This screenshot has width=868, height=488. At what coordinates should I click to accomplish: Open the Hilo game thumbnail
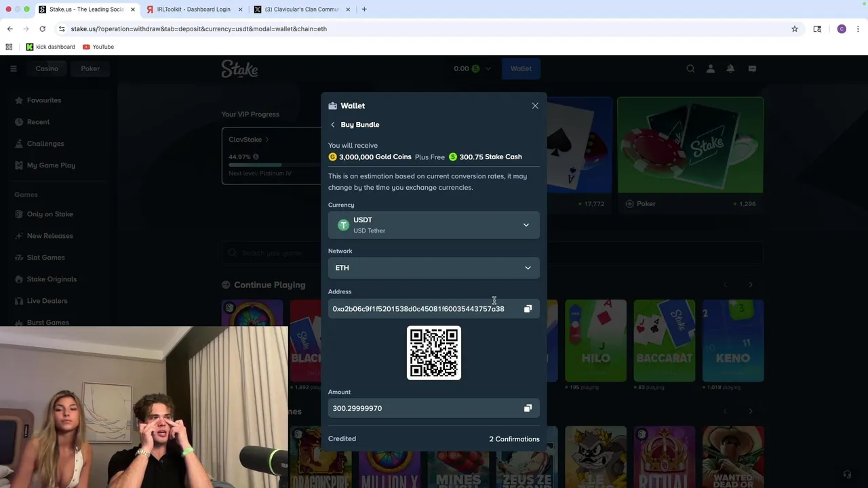click(x=595, y=341)
